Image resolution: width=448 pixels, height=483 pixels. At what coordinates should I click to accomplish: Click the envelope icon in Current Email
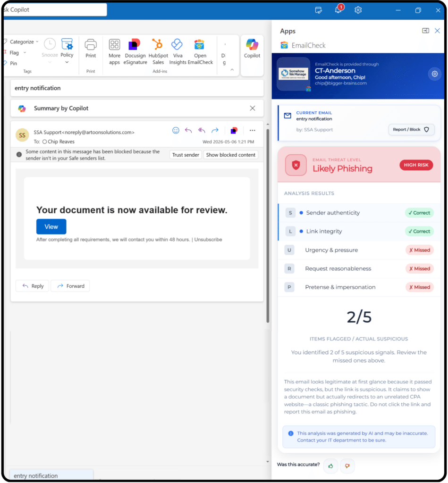287,116
